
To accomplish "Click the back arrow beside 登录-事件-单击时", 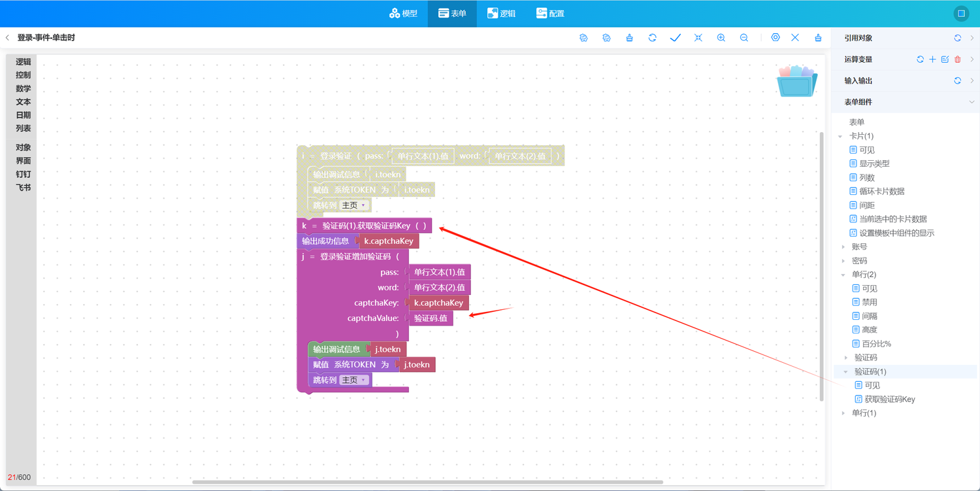I will pos(8,38).
